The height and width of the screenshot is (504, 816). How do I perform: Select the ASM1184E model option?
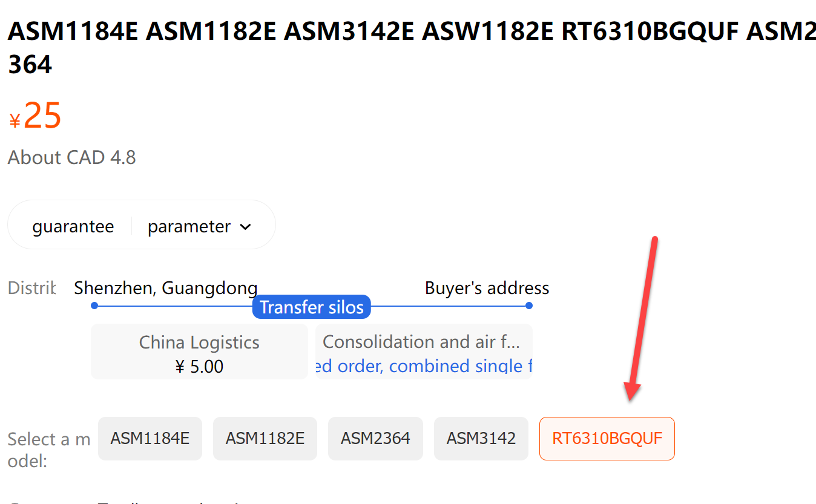(x=150, y=438)
